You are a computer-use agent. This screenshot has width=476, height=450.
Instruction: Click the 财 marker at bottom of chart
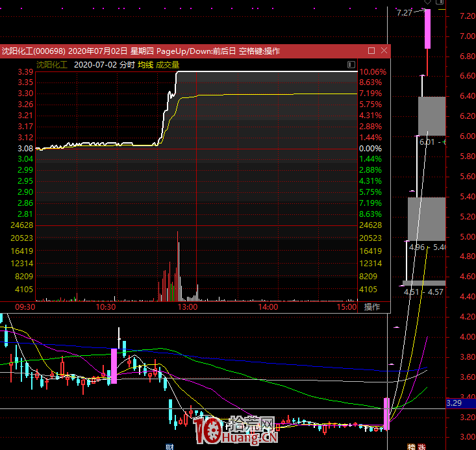tap(170, 446)
